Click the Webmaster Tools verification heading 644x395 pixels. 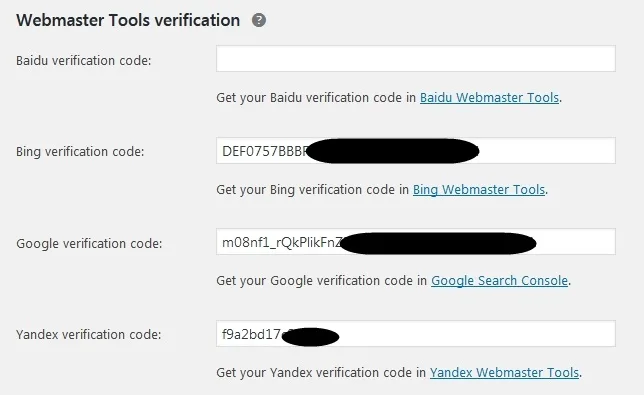[x=128, y=20]
